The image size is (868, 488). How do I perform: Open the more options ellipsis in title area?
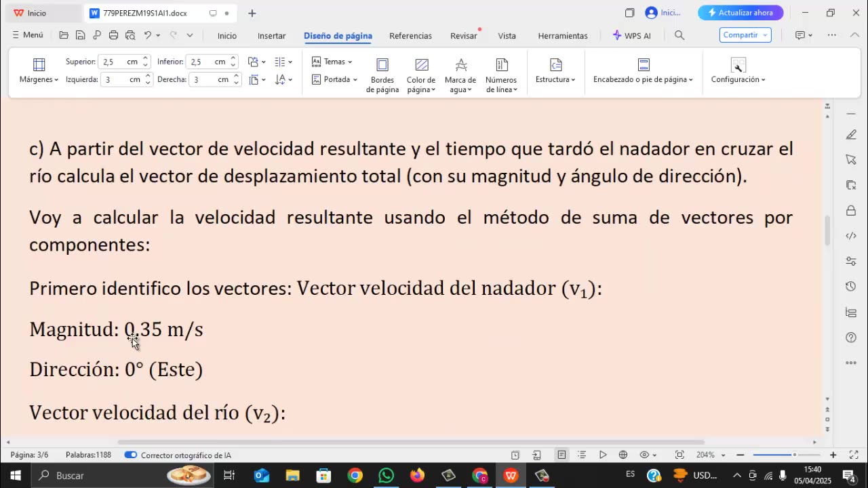832,35
